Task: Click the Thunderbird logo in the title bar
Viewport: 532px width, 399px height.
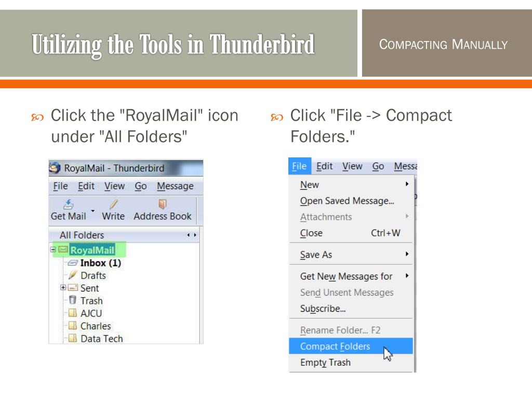Action: [x=55, y=168]
